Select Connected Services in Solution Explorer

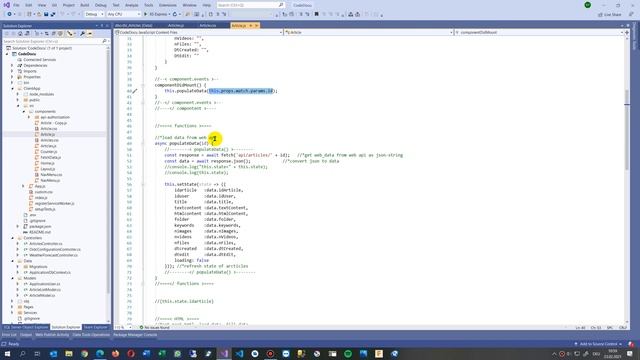[39, 60]
